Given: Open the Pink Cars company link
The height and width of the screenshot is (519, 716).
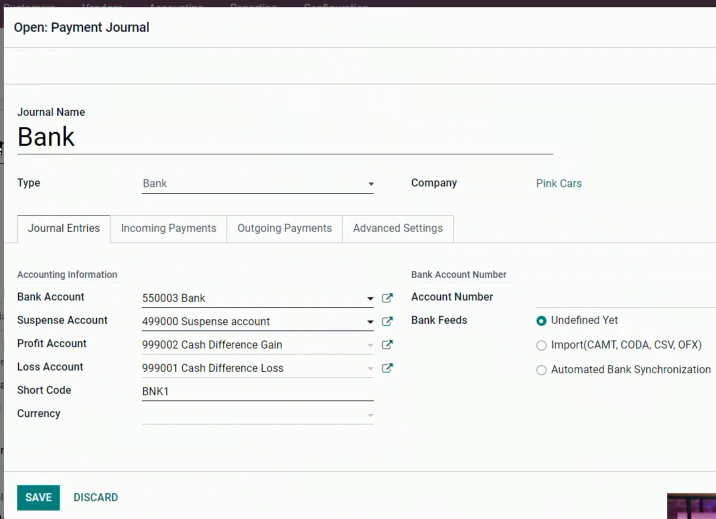Looking at the screenshot, I should [x=558, y=183].
